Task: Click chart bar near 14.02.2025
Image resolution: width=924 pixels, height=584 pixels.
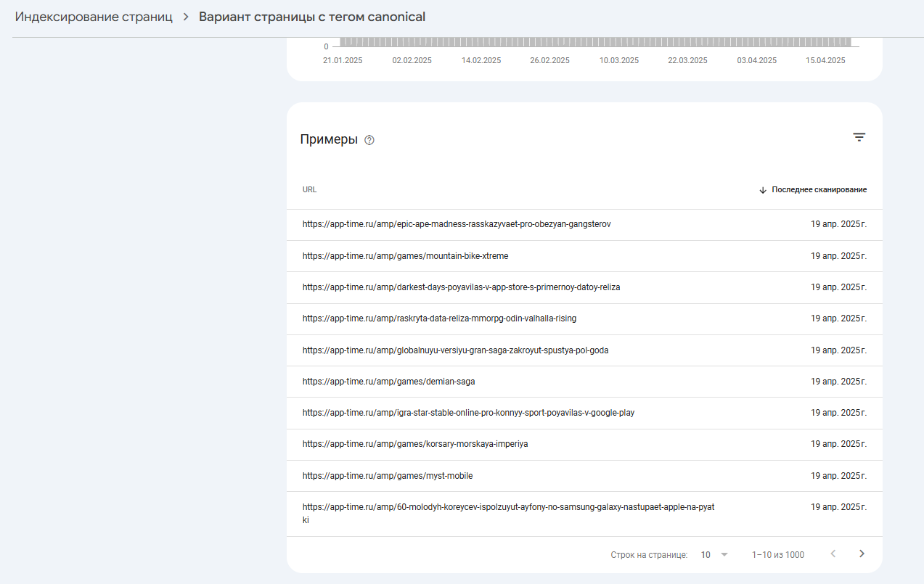Action: [481, 42]
